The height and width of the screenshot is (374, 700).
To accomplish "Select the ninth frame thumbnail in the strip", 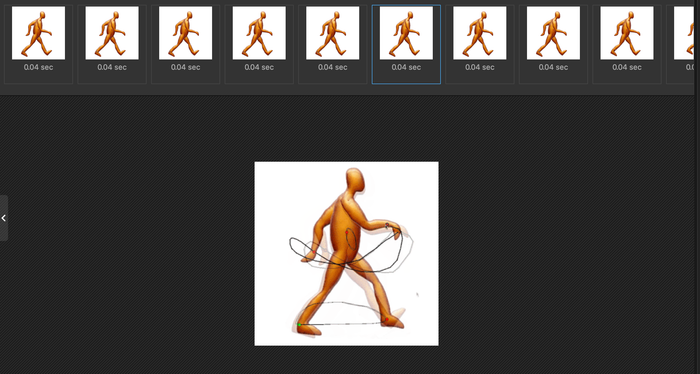I will click(x=627, y=33).
